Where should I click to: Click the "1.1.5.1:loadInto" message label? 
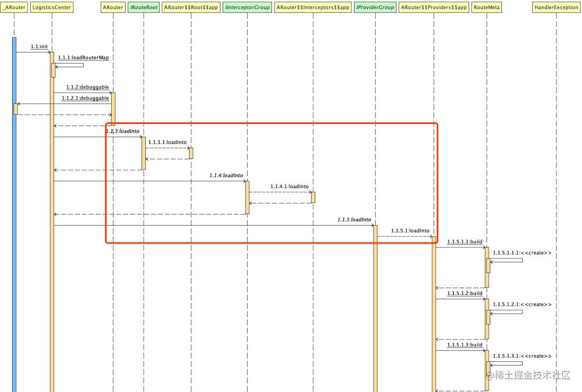pos(410,230)
